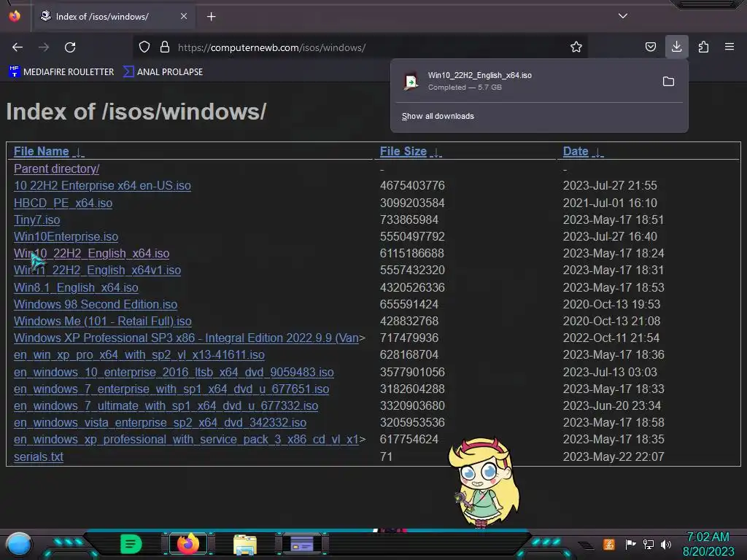Download en_win_xp_pro_x64_with_sp2 iso
The image size is (747, 560).
tap(139, 355)
